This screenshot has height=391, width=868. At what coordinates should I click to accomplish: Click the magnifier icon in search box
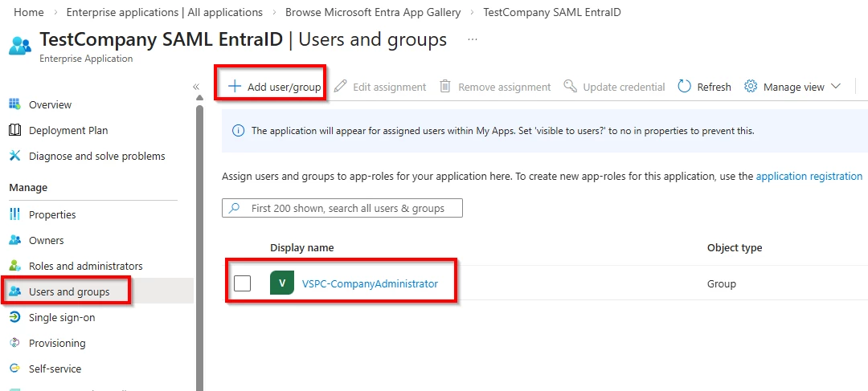[x=234, y=208]
